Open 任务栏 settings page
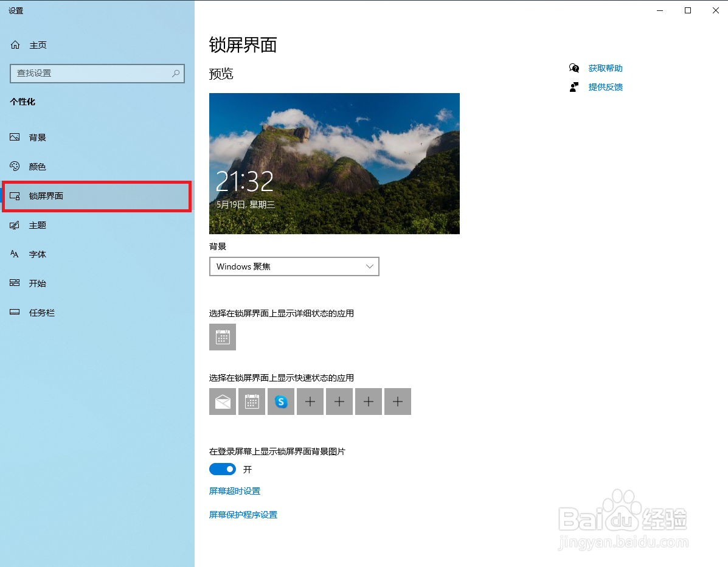 97,313
